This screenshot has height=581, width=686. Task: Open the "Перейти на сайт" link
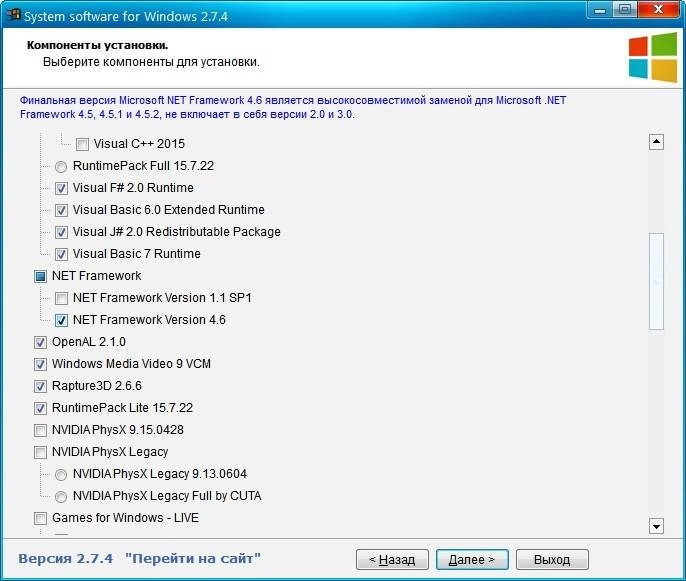(x=192, y=558)
